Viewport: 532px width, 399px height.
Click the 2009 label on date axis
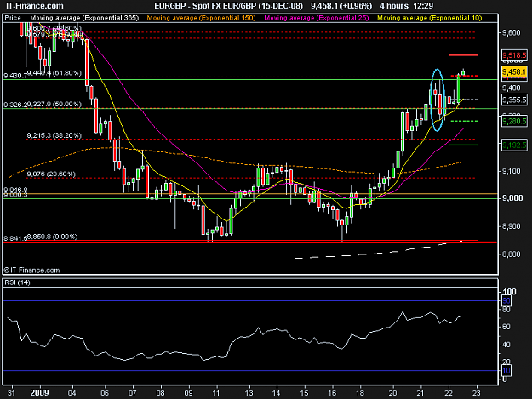[x=39, y=392]
